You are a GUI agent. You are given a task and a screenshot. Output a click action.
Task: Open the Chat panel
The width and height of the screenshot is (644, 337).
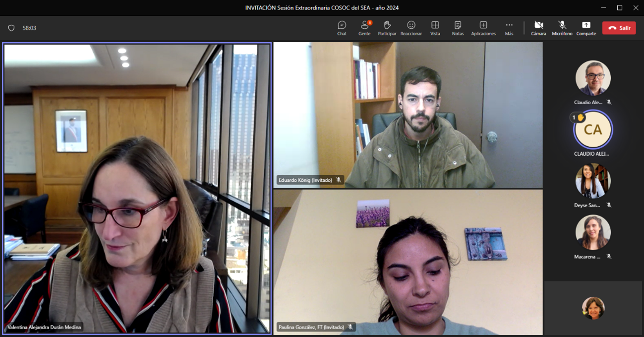pyautogui.click(x=342, y=28)
